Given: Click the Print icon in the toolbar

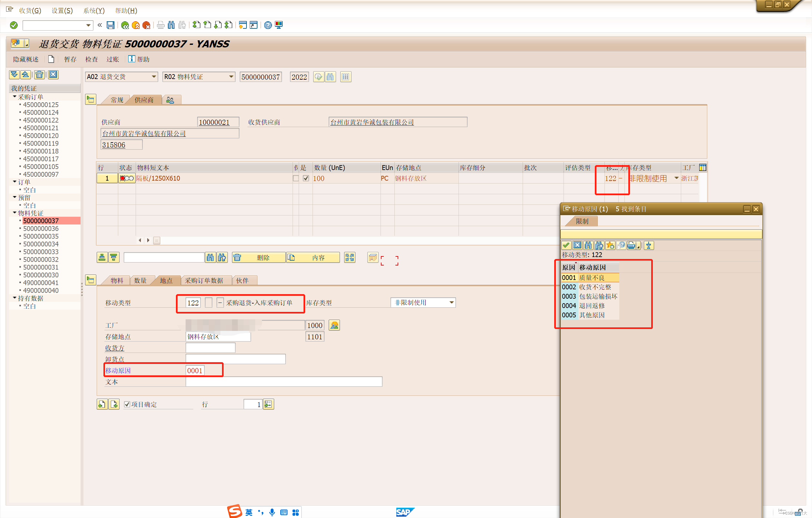Looking at the screenshot, I should [161, 25].
